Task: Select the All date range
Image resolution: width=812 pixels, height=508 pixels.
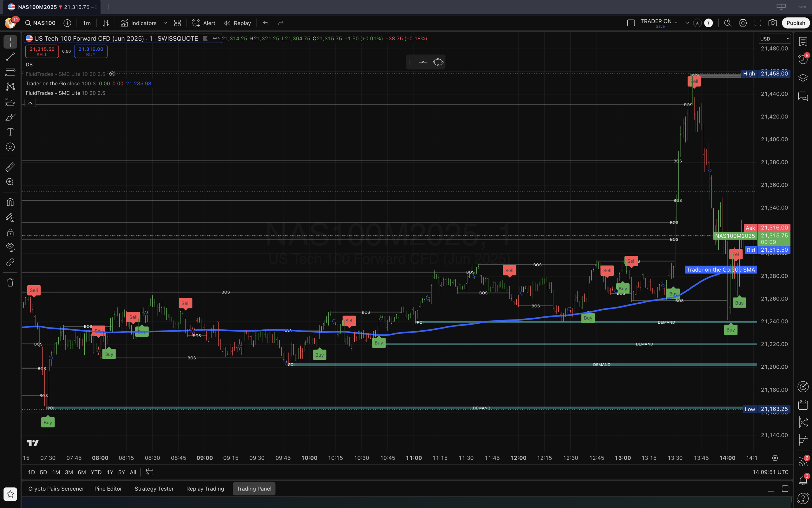Action: (133, 472)
